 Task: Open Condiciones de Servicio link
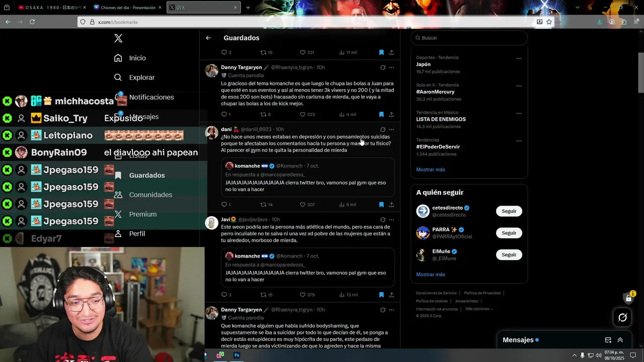pos(436,293)
